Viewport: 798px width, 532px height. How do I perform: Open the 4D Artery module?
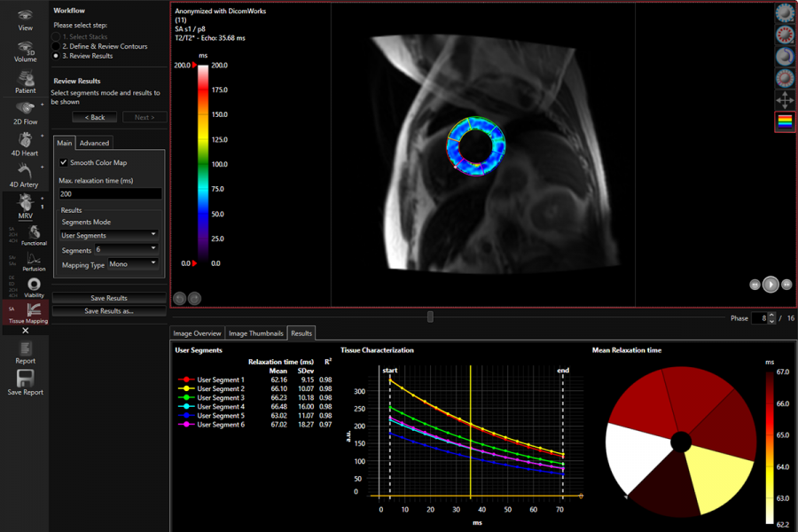(x=25, y=173)
